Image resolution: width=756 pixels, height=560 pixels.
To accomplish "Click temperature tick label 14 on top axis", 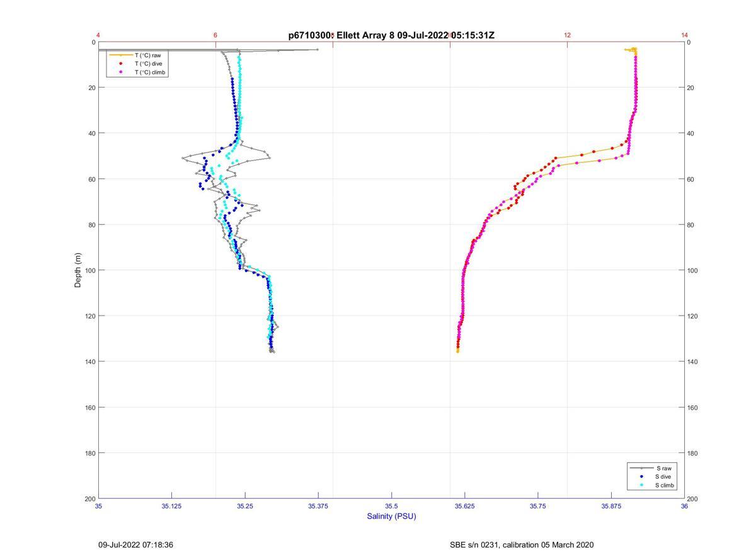I will coord(684,35).
